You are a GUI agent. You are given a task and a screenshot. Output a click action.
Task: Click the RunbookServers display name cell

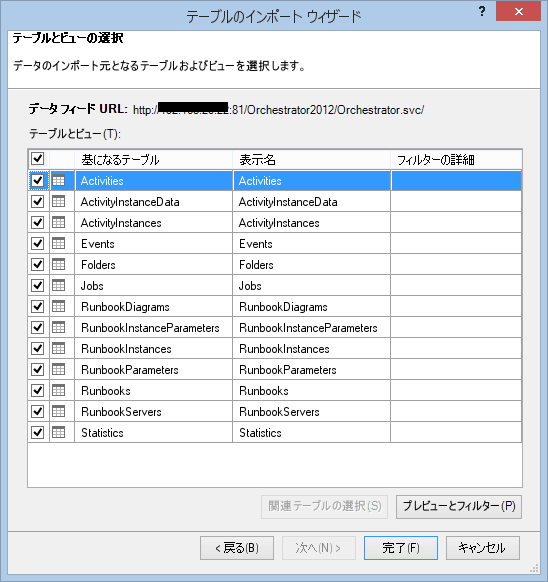pyautogui.click(x=311, y=411)
